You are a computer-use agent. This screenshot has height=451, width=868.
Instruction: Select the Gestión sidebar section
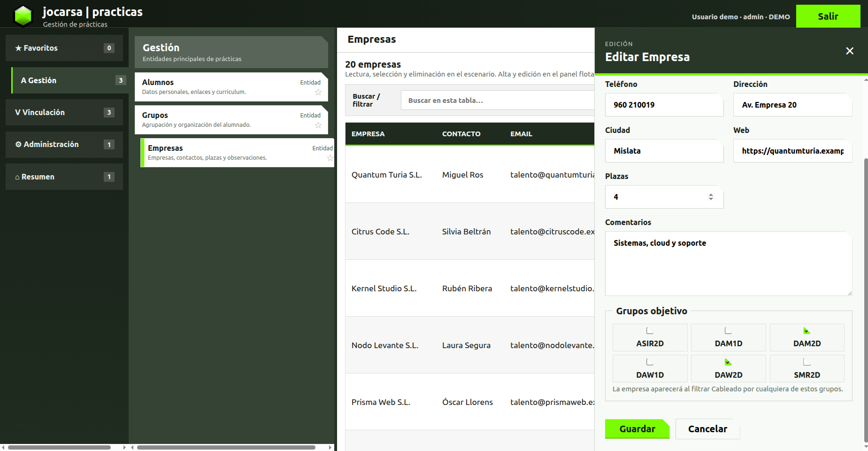click(x=69, y=80)
